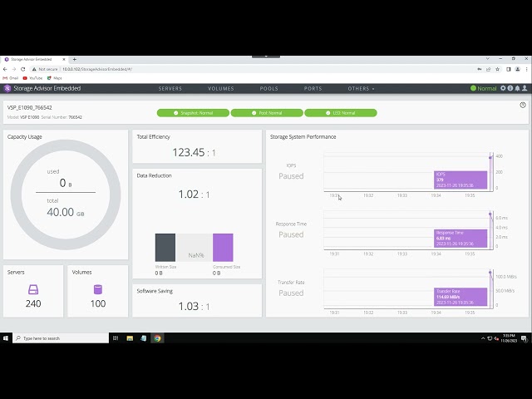Open the Chrome three-dot menu
Viewport: 532px width, 399px height.
point(526,69)
